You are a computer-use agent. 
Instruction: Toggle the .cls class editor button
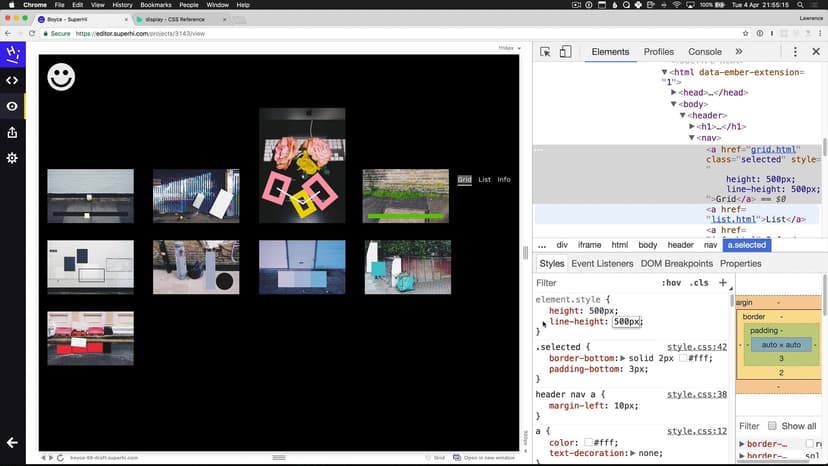[699, 283]
